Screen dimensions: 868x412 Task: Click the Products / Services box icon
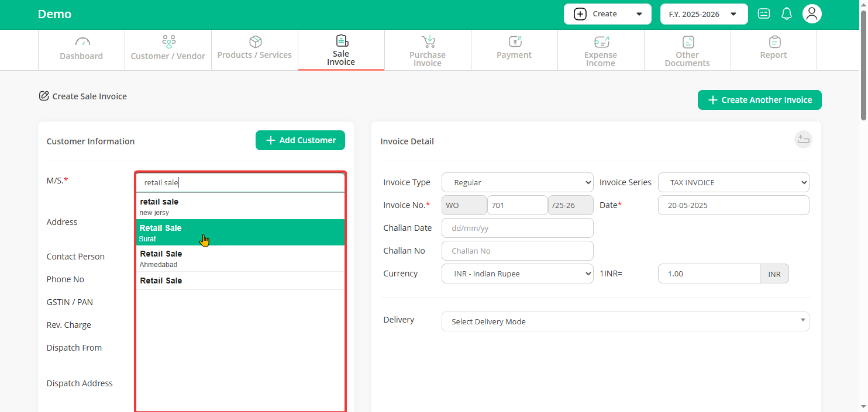coord(255,42)
